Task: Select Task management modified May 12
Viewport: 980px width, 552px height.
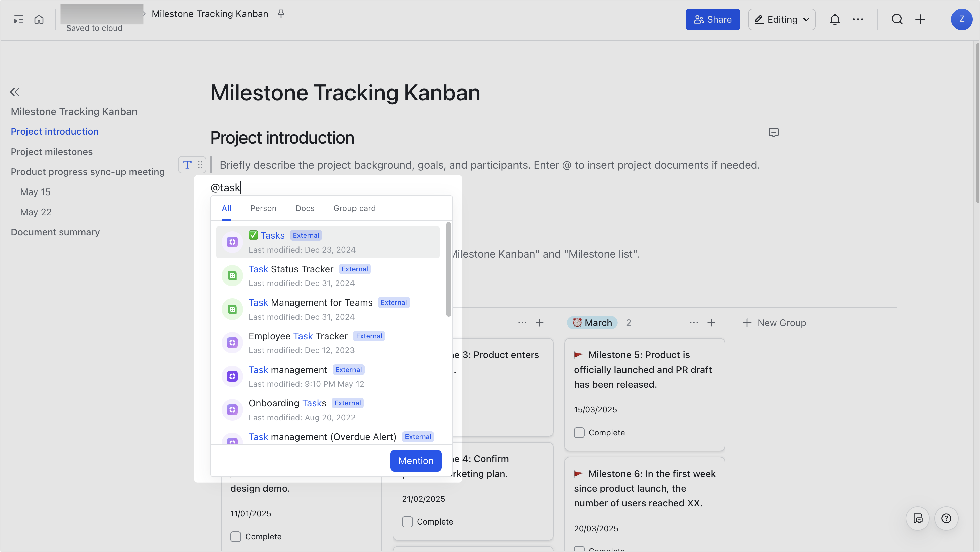Action: pos(328,376)
